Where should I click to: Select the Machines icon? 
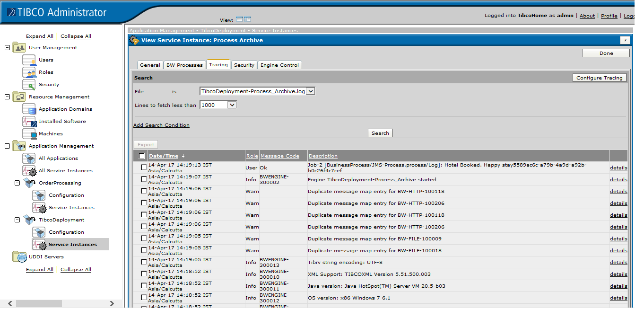28,133
